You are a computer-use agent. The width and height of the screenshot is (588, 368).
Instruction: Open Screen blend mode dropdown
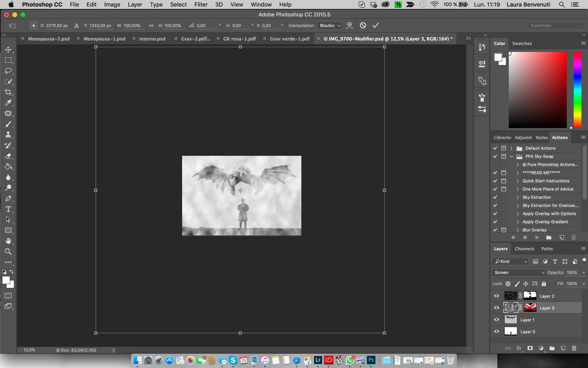point(519,273)
